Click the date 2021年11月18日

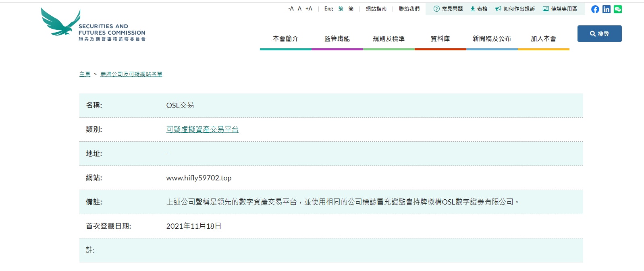(x=194, y=226)
